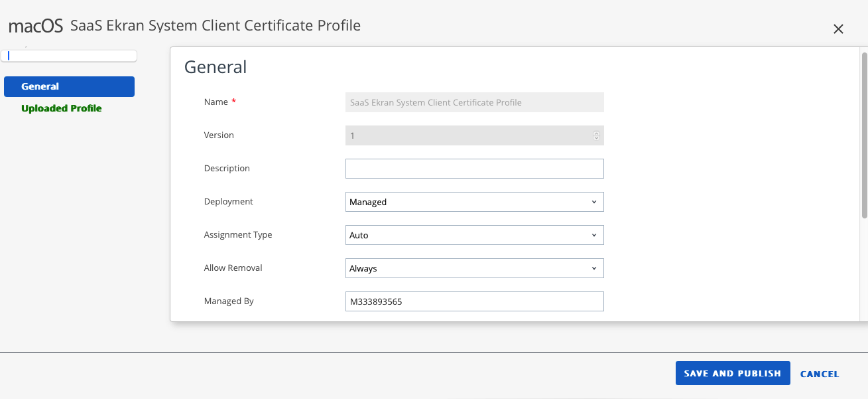Click the Description field label

[x=227, y=169]
